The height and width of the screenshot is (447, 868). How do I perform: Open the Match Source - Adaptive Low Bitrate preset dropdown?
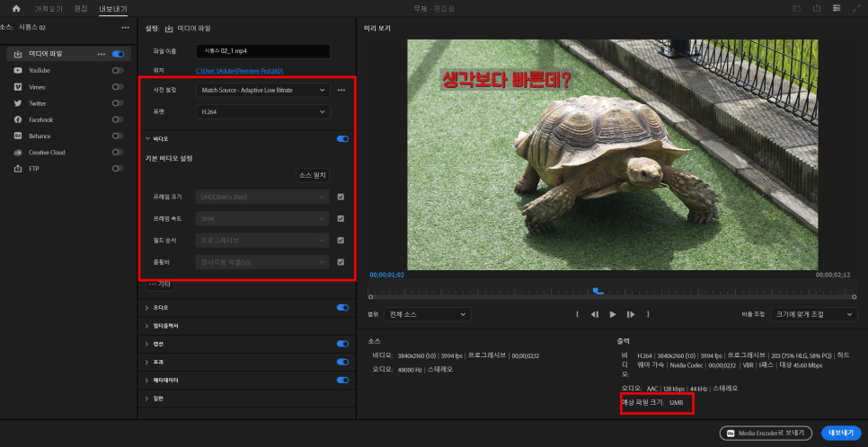263,90
